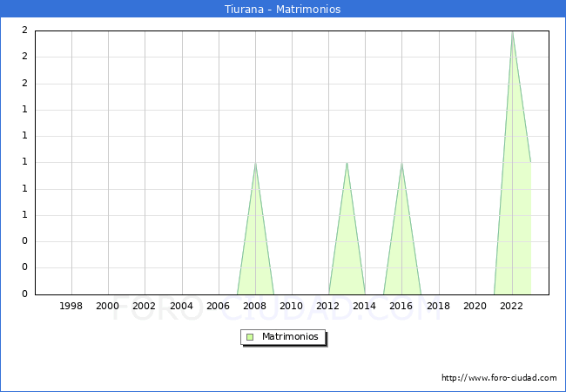
Task: Click the 2012 x-axis label
Action: [327, 306]
